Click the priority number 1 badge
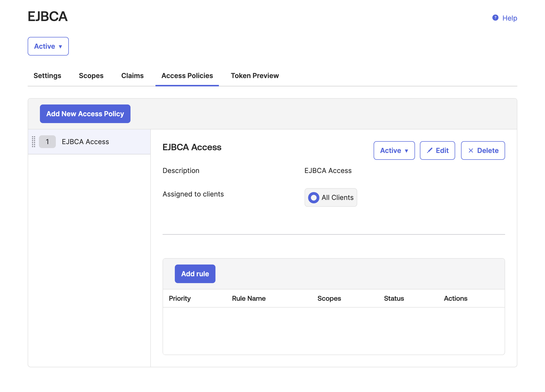545x392 pixels. click(47, 142)
